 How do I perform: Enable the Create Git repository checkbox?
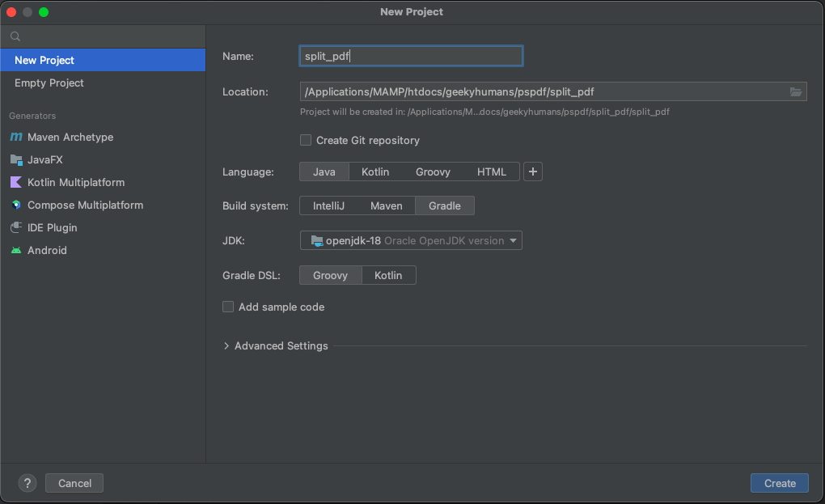coord(306,140)
